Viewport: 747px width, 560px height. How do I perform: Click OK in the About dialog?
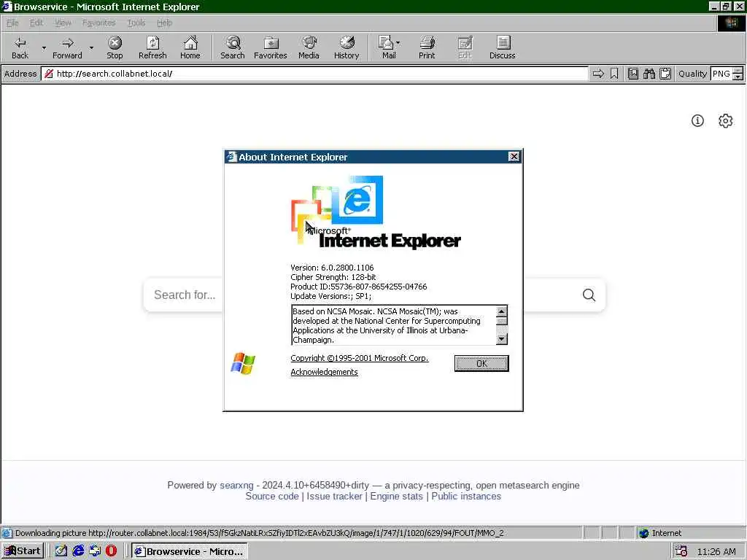[x=481, y=363]
